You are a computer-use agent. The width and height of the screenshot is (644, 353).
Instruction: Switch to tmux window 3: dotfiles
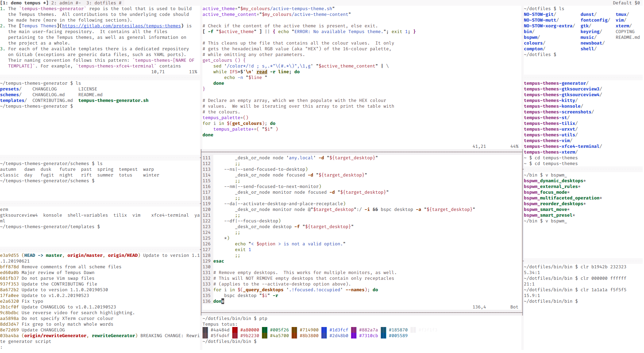point(104,3)
